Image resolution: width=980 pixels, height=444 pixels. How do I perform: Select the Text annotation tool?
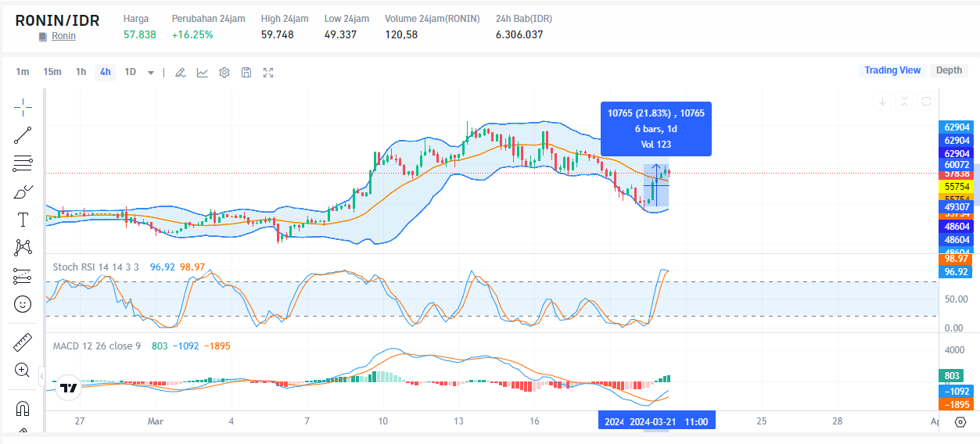click(23, 220)
